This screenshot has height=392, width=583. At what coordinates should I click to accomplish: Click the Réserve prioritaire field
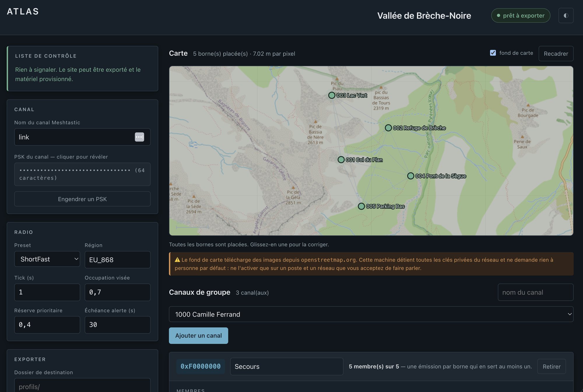tap(47, 325)
